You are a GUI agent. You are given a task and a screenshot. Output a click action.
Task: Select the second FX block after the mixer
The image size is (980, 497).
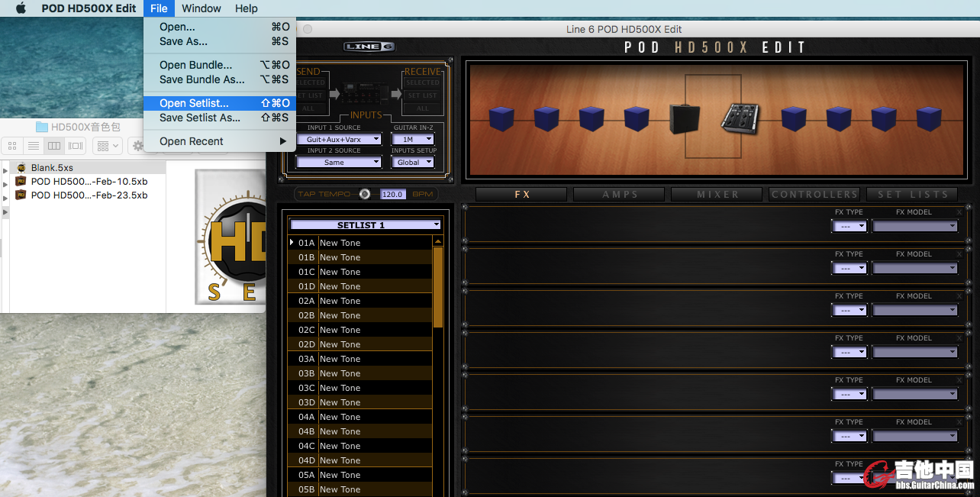tap(839, 120)
